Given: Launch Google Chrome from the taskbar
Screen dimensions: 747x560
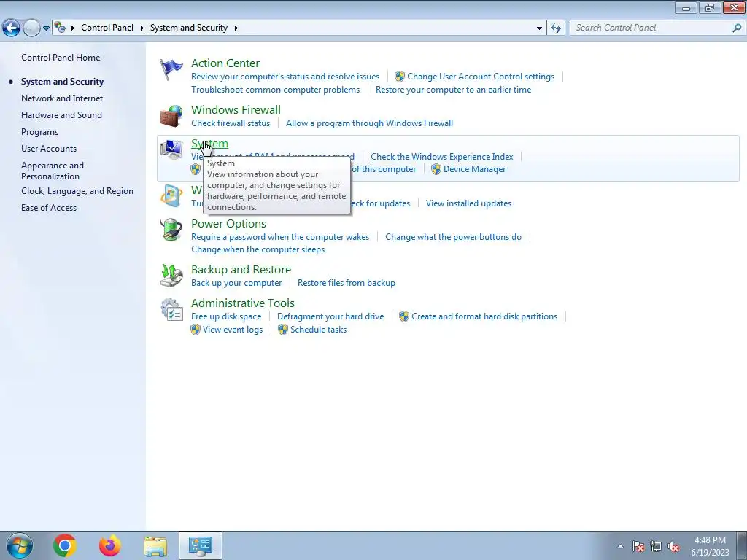Looking at the screenshot, I should click(x=65, y=545).
